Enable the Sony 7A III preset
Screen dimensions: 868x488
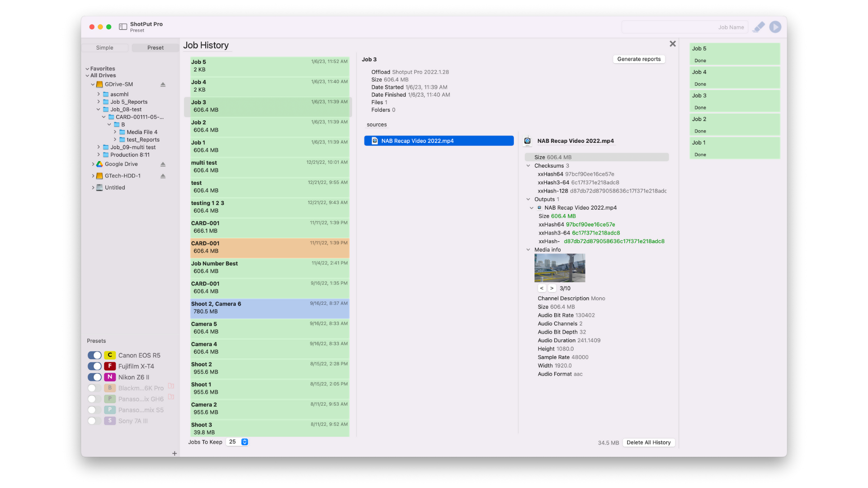coord(94,421)
